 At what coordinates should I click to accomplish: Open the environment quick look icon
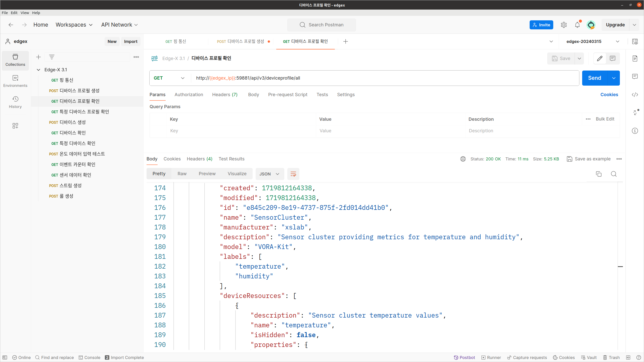point(635,41)
